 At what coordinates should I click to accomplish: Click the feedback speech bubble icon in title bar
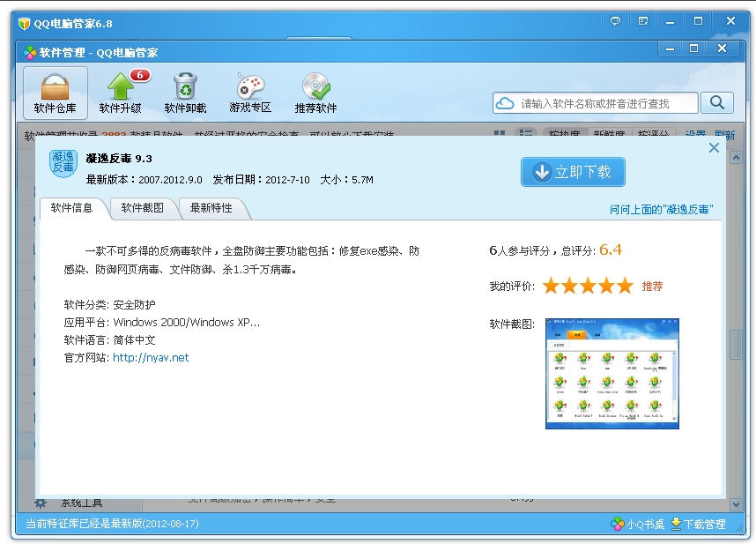[x=615, y=21]
